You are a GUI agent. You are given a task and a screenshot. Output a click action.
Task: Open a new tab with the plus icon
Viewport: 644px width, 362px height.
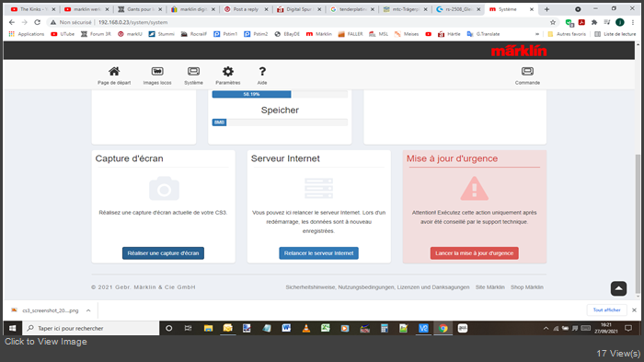[546, 9]
